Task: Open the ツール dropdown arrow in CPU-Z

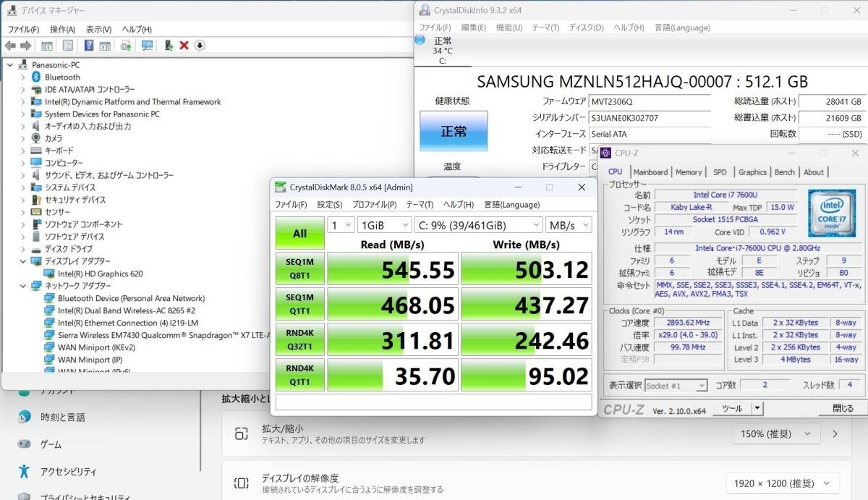Action: [757, 409]
